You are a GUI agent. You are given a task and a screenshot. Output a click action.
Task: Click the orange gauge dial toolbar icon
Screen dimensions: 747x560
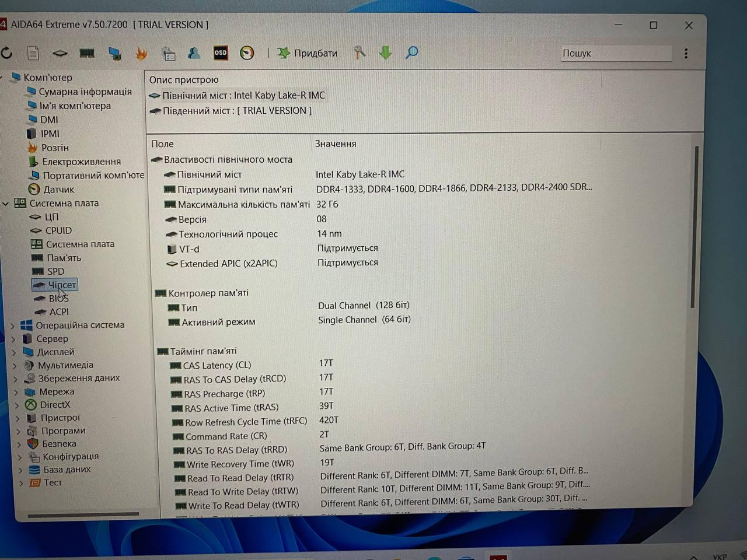[247, 52]
